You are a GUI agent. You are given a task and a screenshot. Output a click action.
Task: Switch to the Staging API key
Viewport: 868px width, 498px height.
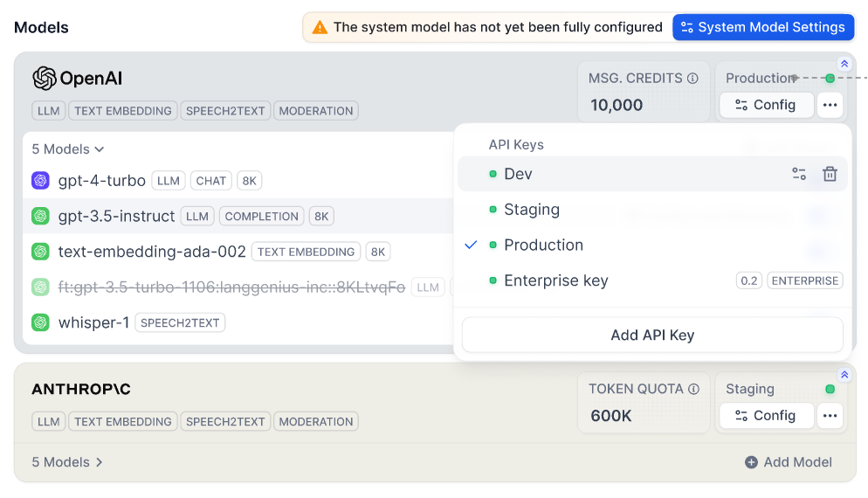(531, 210)
